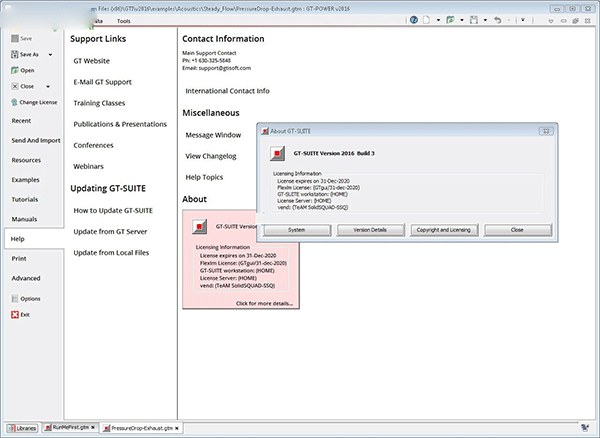Open the quick access toolbar customize arrow
The width and height of the screenshot is (600, 438).
pyautogui.click(x=523, y=20)
